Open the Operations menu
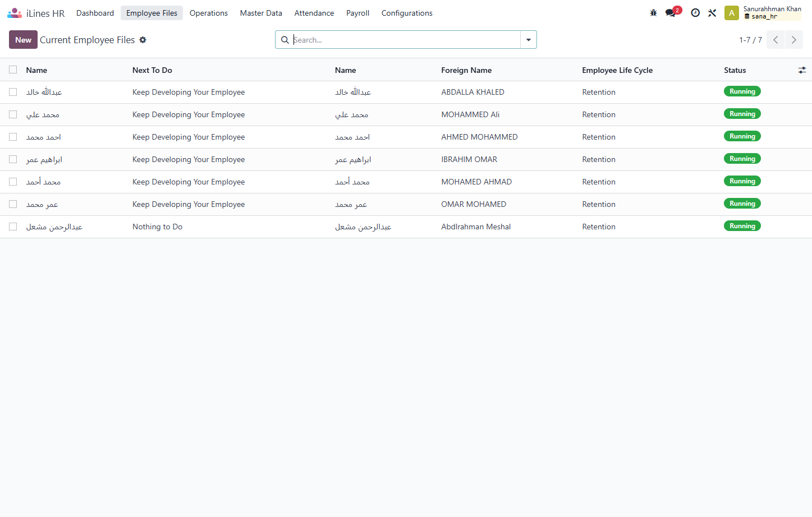 pyautogui.click(x=209, y=13)
